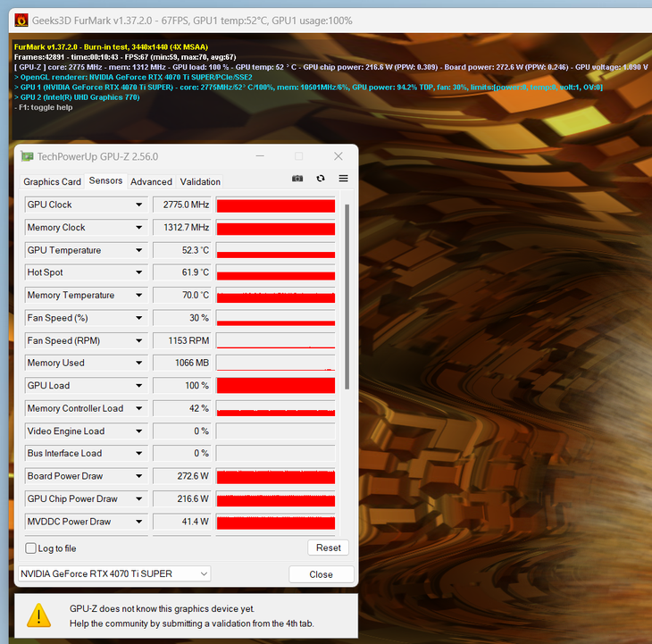Click the Close button

pos(321,574)
